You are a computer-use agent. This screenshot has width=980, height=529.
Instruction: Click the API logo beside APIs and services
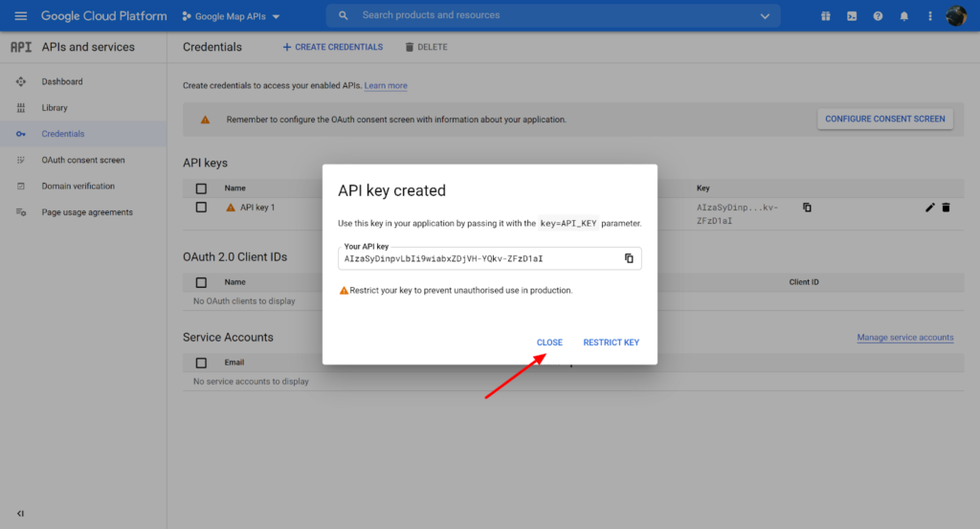(x=21, y=48)
